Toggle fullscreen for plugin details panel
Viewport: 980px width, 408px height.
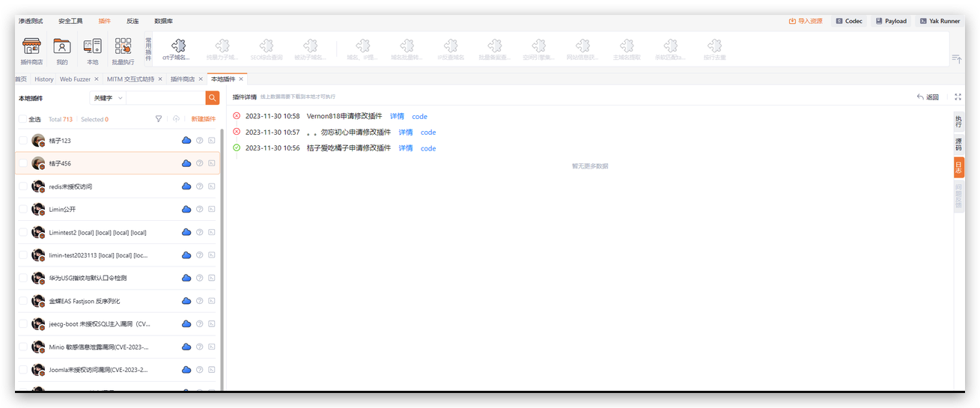tap(958, 97)
